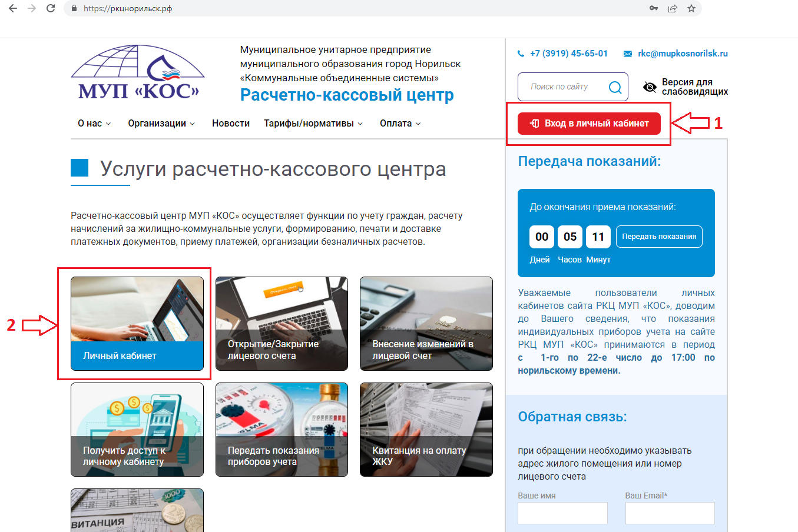Click the «Ваше имя» input field

pos(562,513)
